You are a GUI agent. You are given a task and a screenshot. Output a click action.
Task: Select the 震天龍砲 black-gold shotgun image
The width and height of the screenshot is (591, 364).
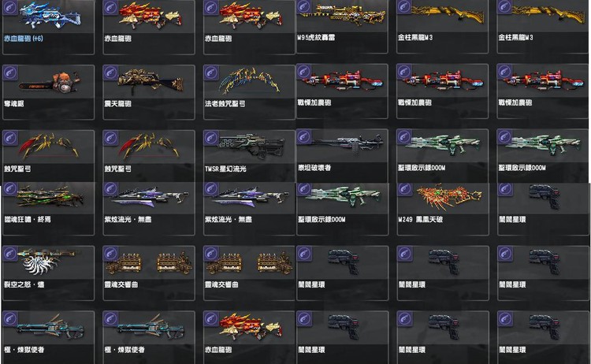[151, 80]
